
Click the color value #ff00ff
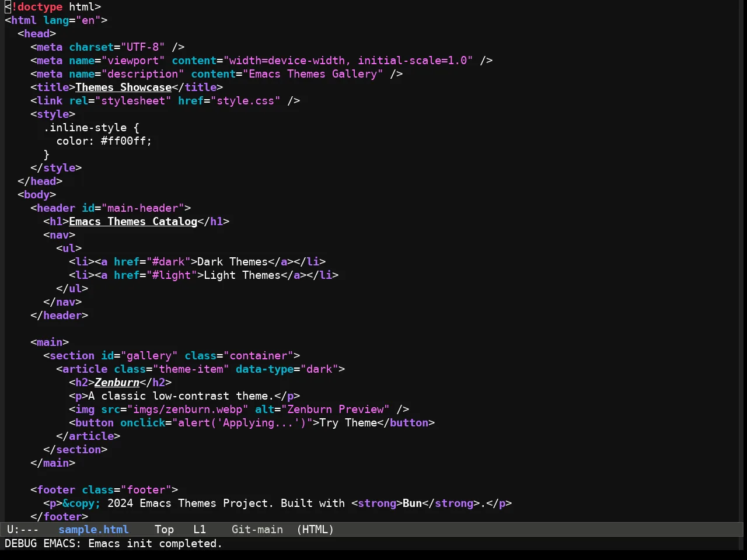(124, 141)
